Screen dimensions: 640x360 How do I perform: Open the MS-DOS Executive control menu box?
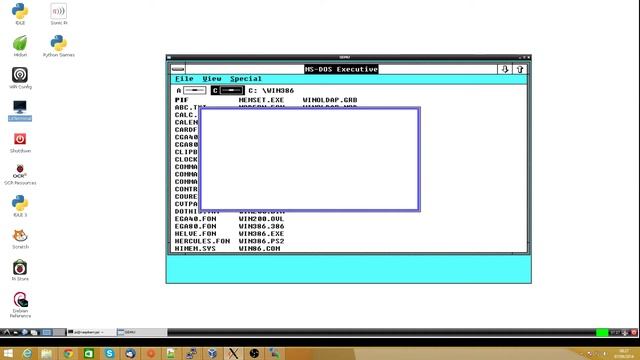[178, 69]
